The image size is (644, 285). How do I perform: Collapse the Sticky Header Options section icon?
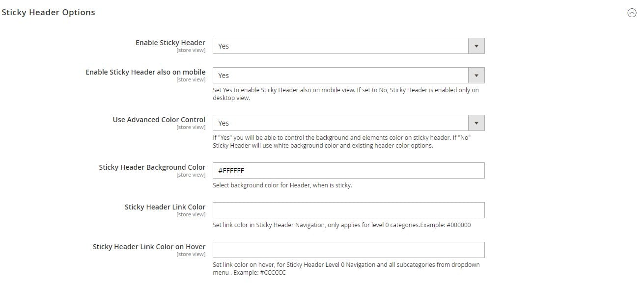(632, 13)
